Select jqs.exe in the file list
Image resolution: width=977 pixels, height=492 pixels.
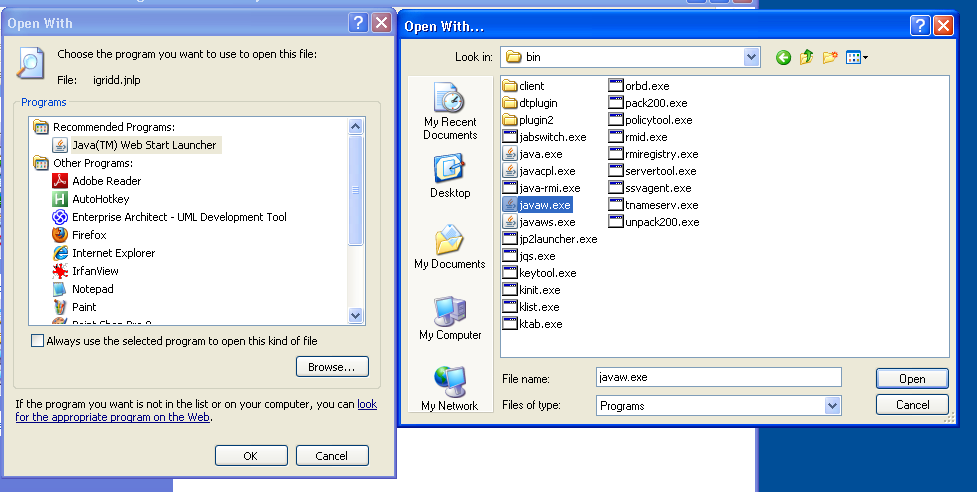click(529, 256)
